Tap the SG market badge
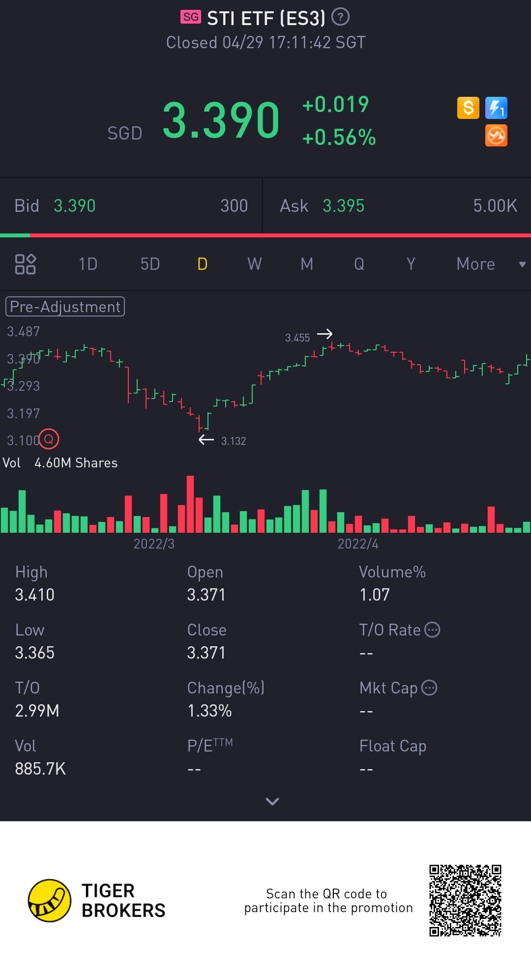This screenshot has height=980, width=531. click(191, 17)
